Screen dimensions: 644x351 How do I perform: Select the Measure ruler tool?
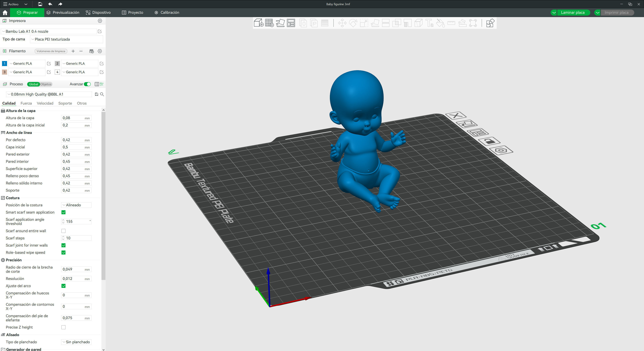point(451,23)
